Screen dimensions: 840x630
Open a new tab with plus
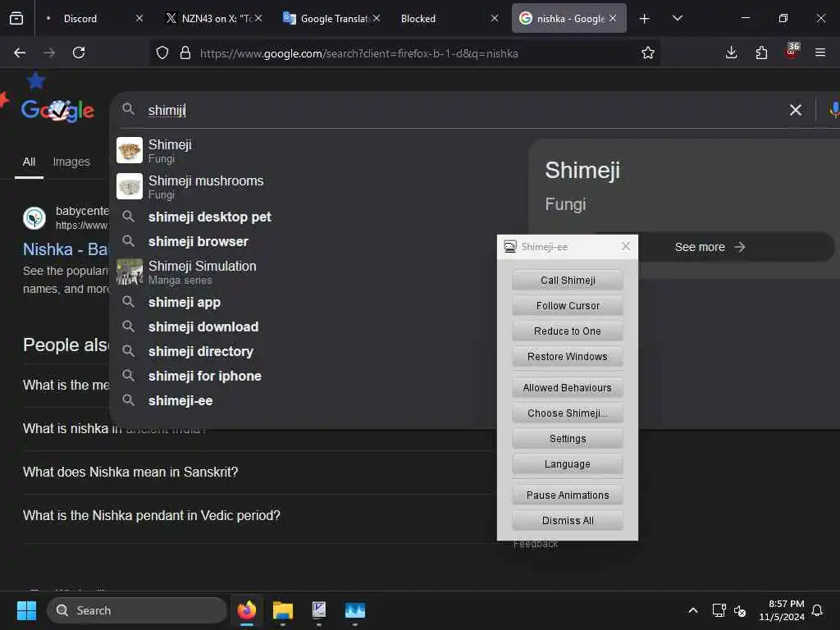coord(645,18)
